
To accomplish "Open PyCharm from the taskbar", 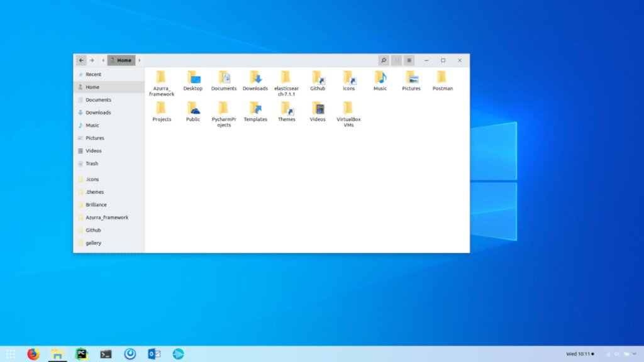I will click(81, 354).
